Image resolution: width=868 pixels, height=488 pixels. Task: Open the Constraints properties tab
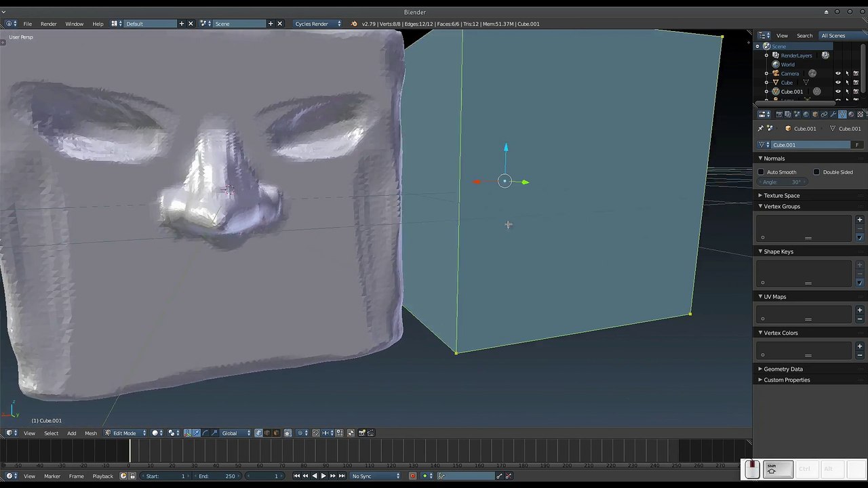pos(824,115)
